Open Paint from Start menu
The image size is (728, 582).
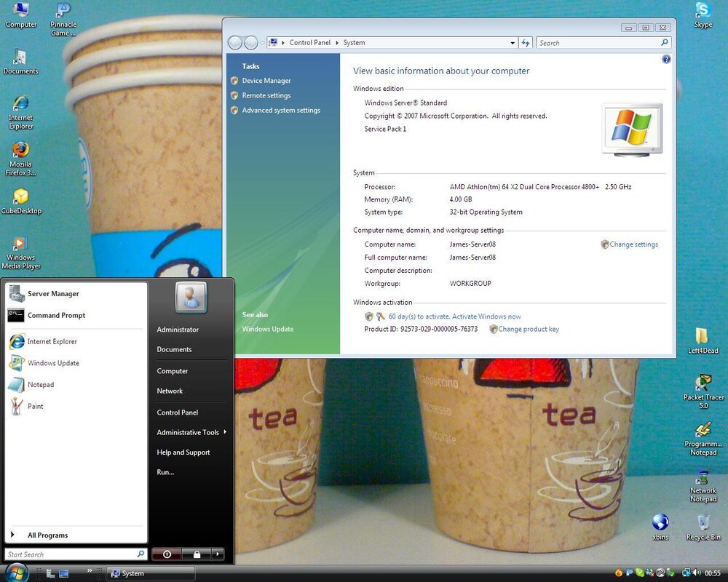[76, 406]
